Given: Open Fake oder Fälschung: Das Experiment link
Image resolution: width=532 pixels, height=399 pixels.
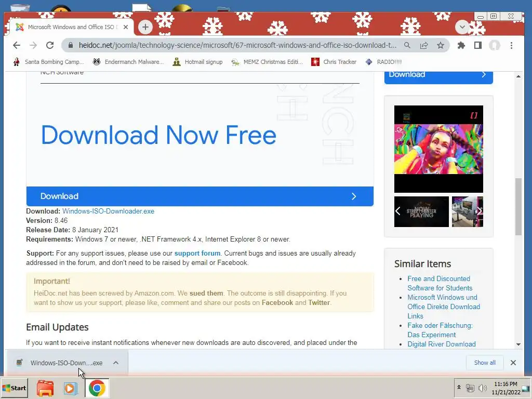Looking at the screenshot, I should tap(440, 330).
